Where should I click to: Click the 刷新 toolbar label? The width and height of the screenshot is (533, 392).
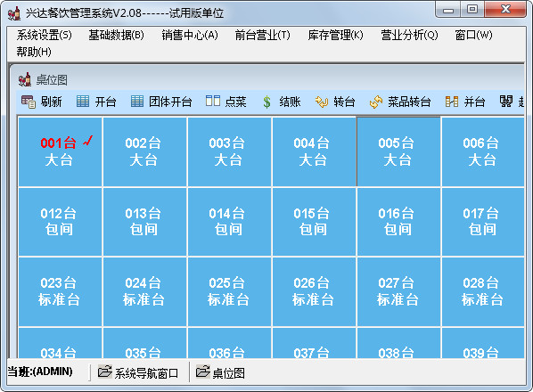coord(52,102)
